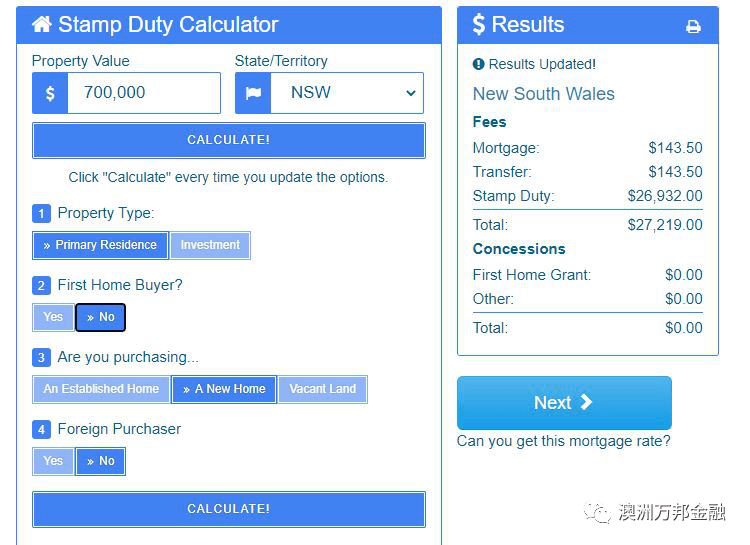Click the 700,000 Property Value field
The width and height of the screenshot is (750, 545).
pyautogui.click(x=143, y=93)
